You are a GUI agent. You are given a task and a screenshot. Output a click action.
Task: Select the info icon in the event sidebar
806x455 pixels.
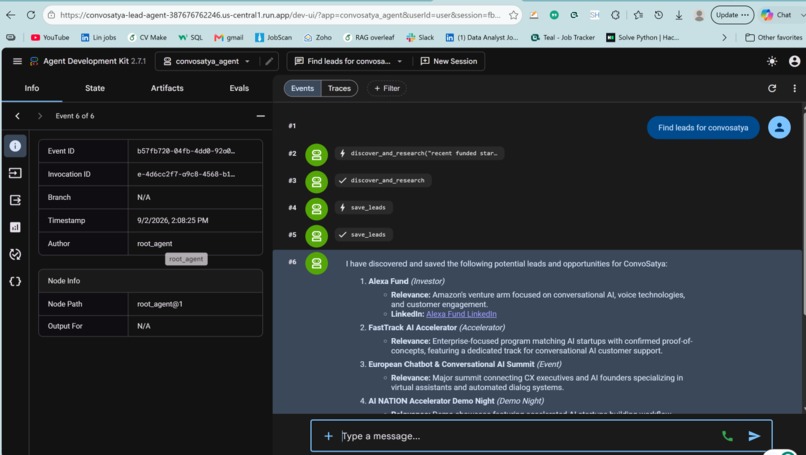15,146
